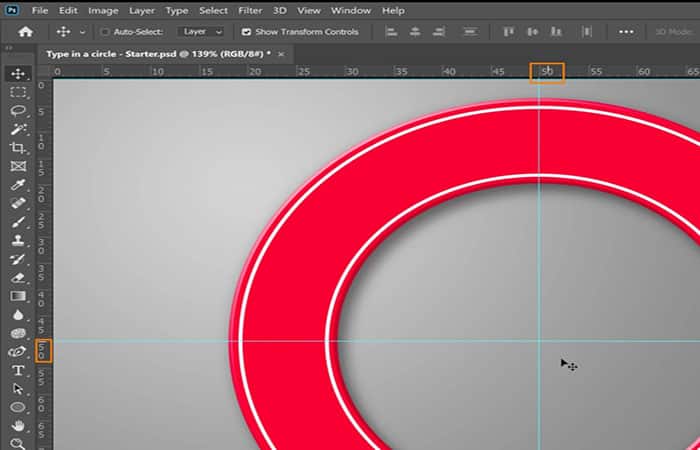Distribute layers horizontally

point(587,32)
